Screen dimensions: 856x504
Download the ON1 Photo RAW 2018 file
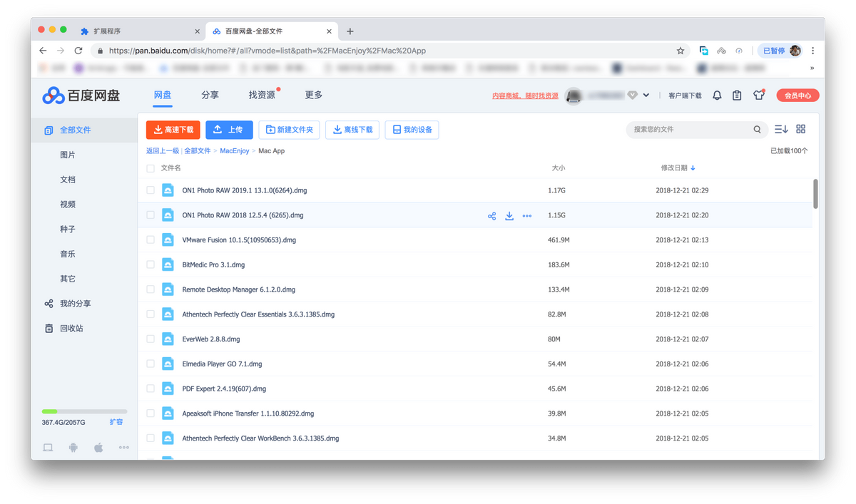(x=509, y=215)
